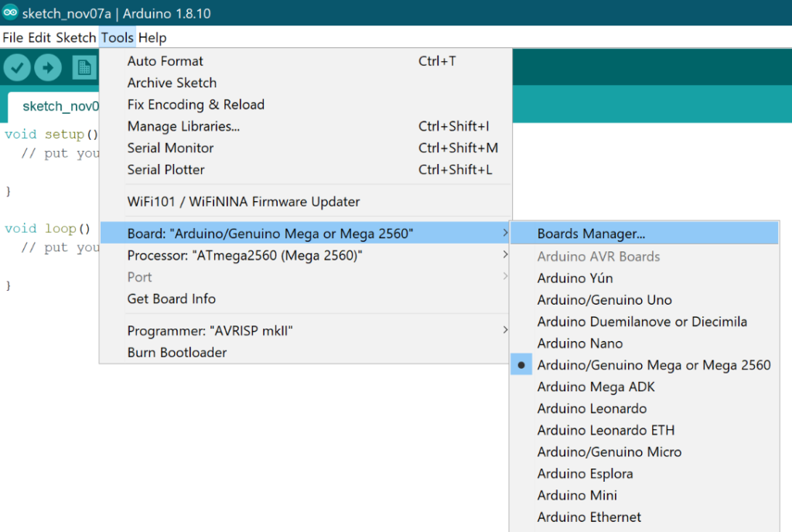The height and width of the screenshot is (532, 792).
Task: Select Arduino Leonardo ETH board
Action: (x=644, y=430)
